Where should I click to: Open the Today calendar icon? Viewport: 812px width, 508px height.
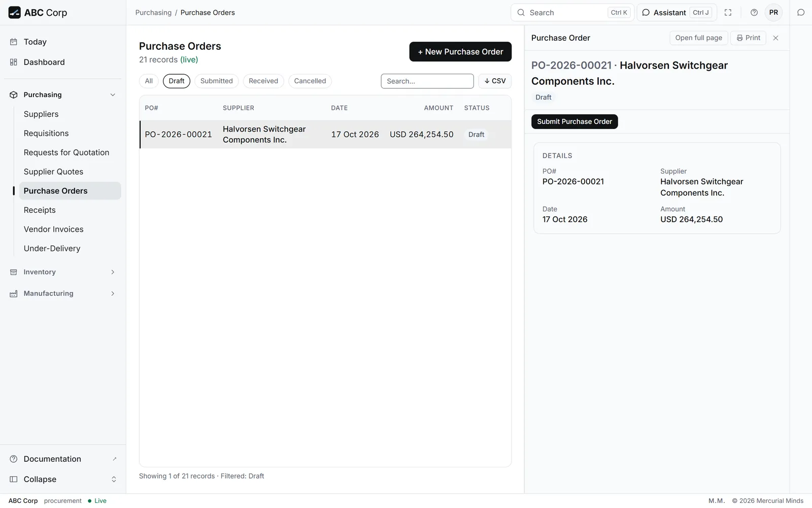click(x=14, y=42)
